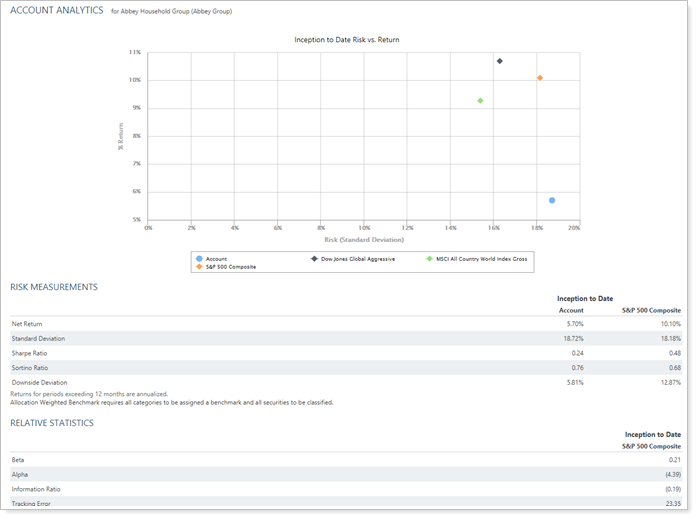Image resolution: width=697 pixels, height=519 pixels.
Task: Click S&P 500 Composite header in Risk Measurements
Action: [x=651, y=310]
